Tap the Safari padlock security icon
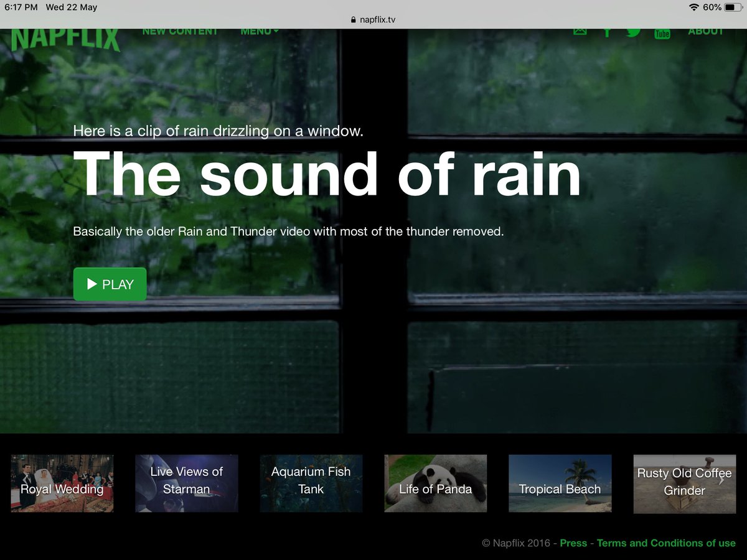Viewport: 747px width, 560px height. (x=354, y=19)
